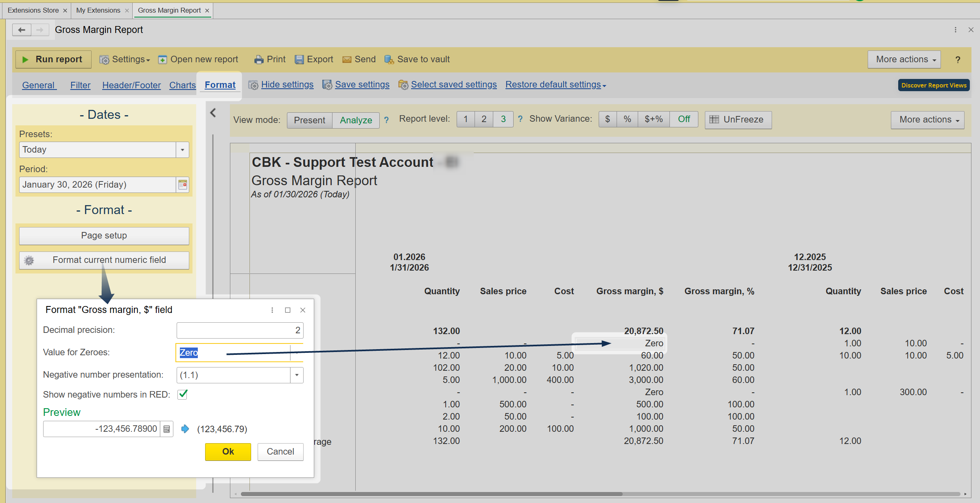980x503 pixels.
Task: Click the Send envelope icon
Action: pyautogui.click(x=347, y=60)
